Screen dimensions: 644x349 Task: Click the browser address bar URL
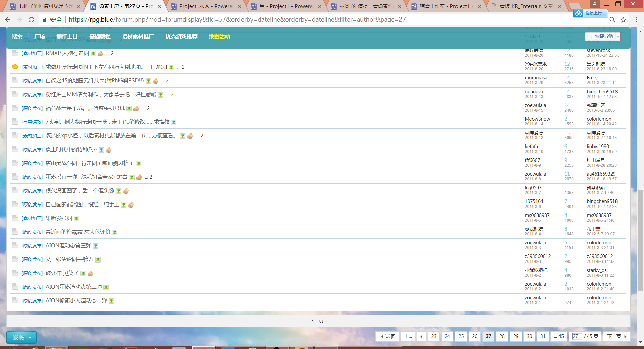click(237, 20)
